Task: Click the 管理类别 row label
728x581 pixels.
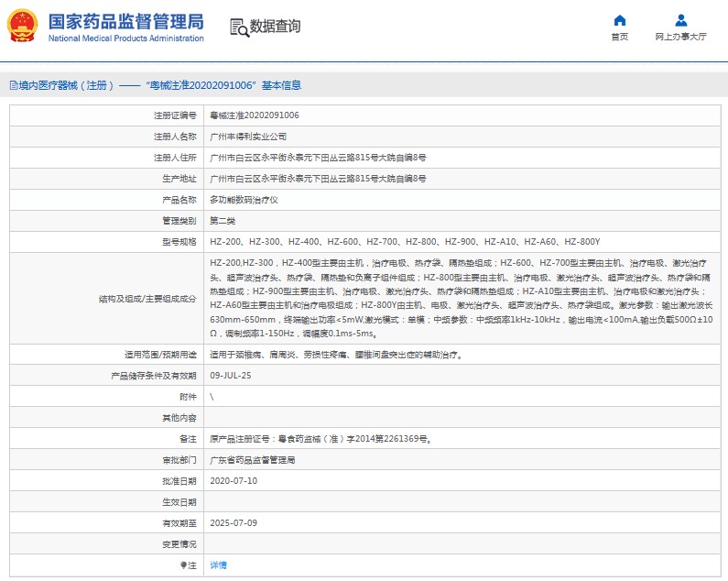Action: [179, 221]
